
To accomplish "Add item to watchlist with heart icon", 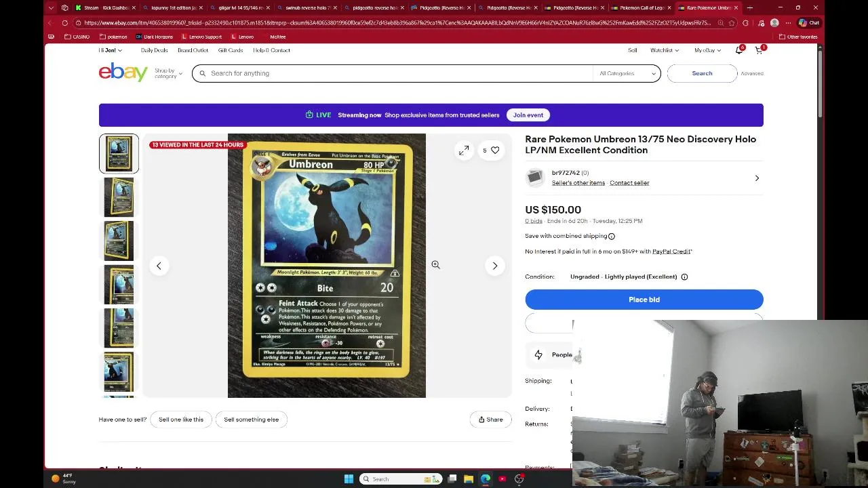I will tap(495, 150).
